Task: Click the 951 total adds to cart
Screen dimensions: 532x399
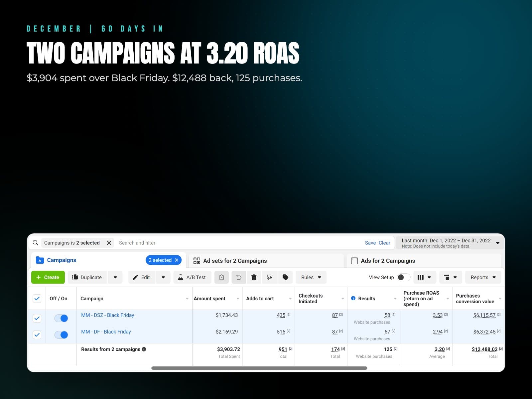Action: 283,349
